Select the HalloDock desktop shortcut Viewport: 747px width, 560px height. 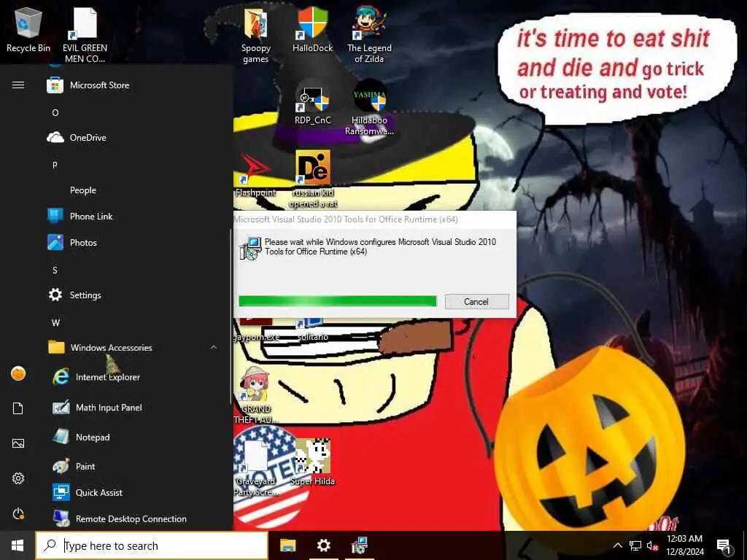(312, 30)
